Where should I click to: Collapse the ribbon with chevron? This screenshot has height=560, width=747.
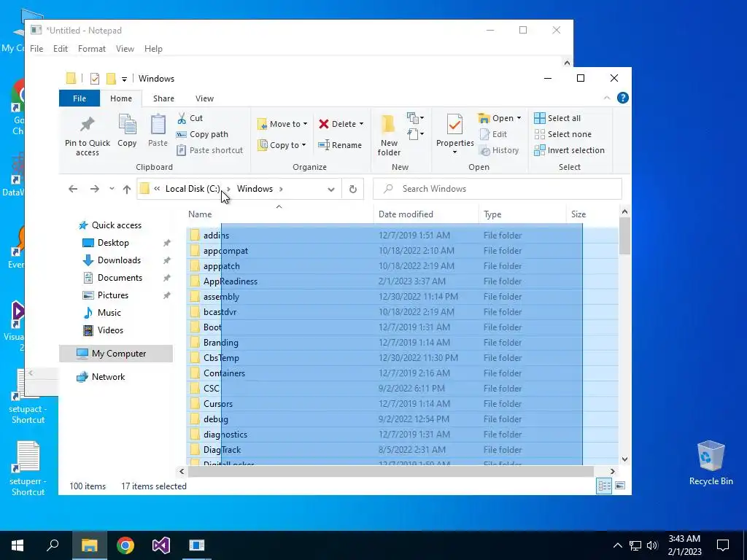click(607, 98)
